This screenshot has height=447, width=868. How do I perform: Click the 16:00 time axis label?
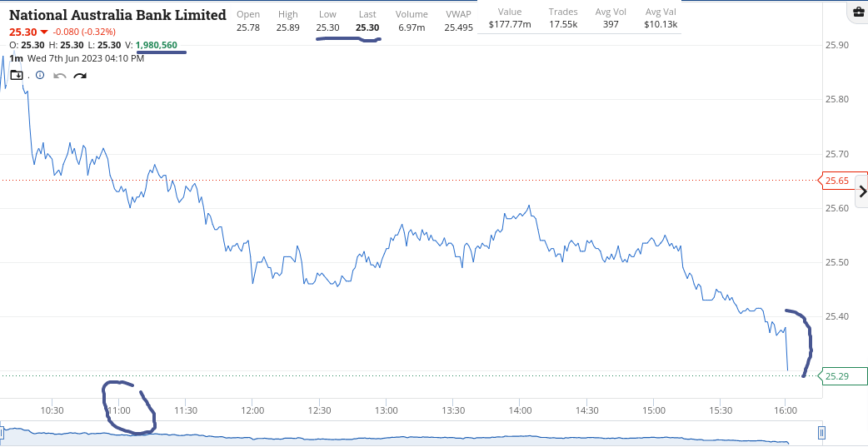click(786, 411)
